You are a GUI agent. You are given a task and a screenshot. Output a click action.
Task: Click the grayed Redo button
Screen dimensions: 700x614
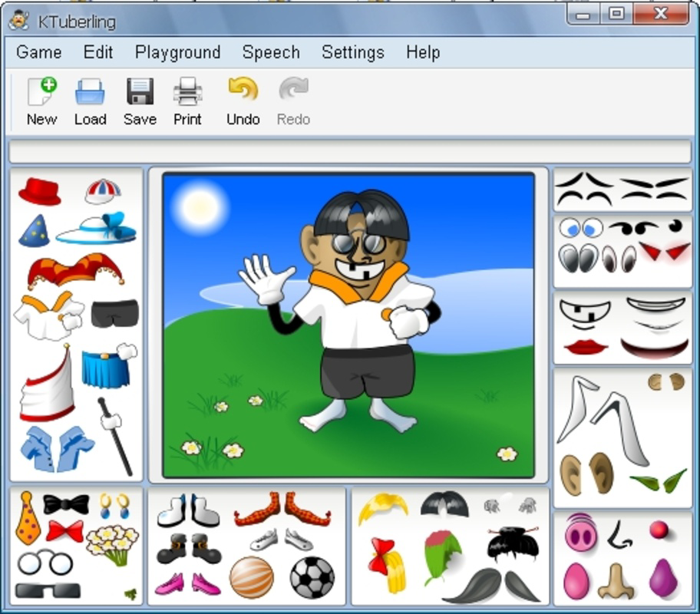click(x=293, y=101)
